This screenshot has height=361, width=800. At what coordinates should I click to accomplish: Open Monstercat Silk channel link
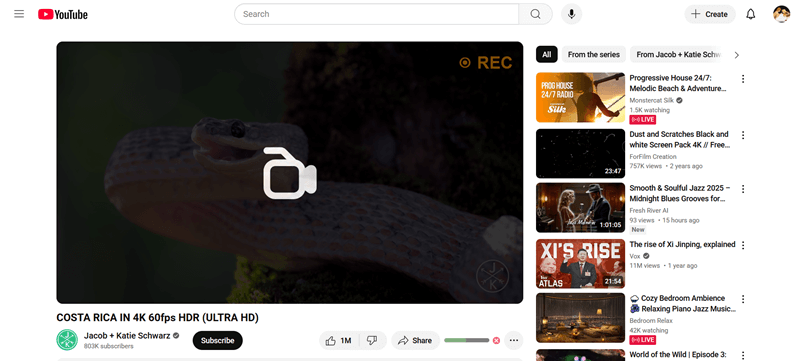click(x=652, y=100)
